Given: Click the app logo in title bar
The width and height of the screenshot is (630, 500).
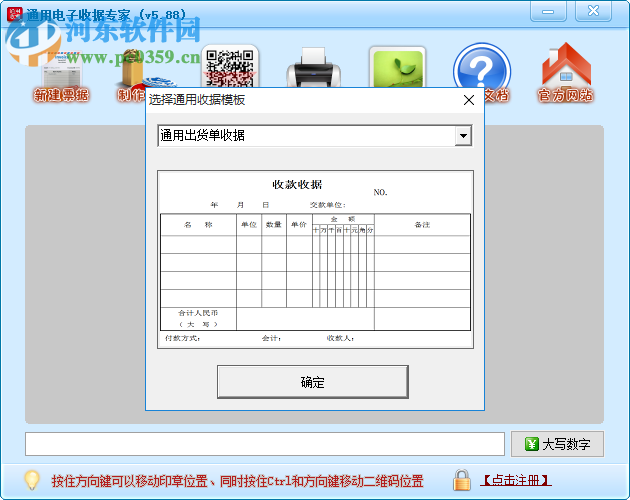Looking at the screenshot, I should 14,14.
